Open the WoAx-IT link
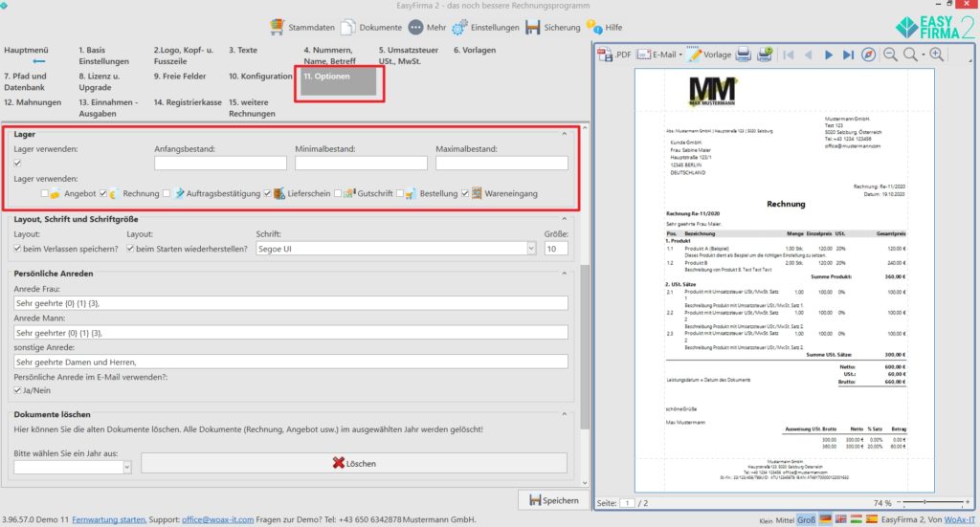Screen dimensions: 980x527 point(959,519)
